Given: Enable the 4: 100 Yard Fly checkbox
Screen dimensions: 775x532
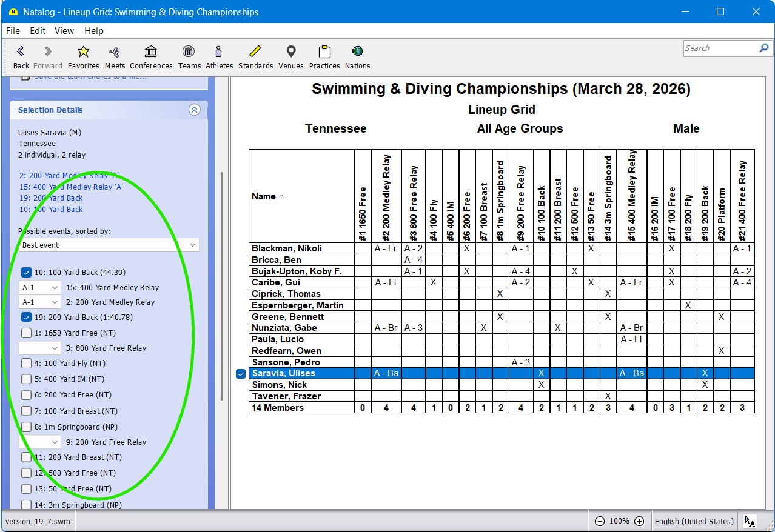Looking at the screenshot, I should (26, 364).
